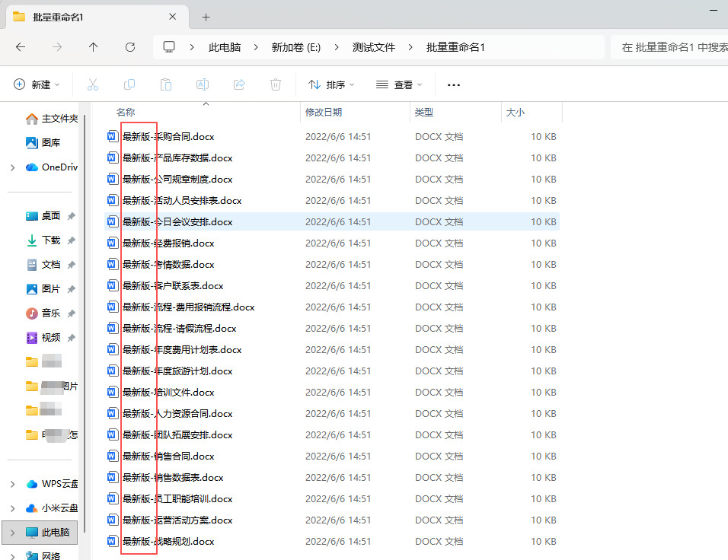Click the Back navigation arrow
Screen dimensions: 728x560
pyautogui.click(x=21, y=47)
